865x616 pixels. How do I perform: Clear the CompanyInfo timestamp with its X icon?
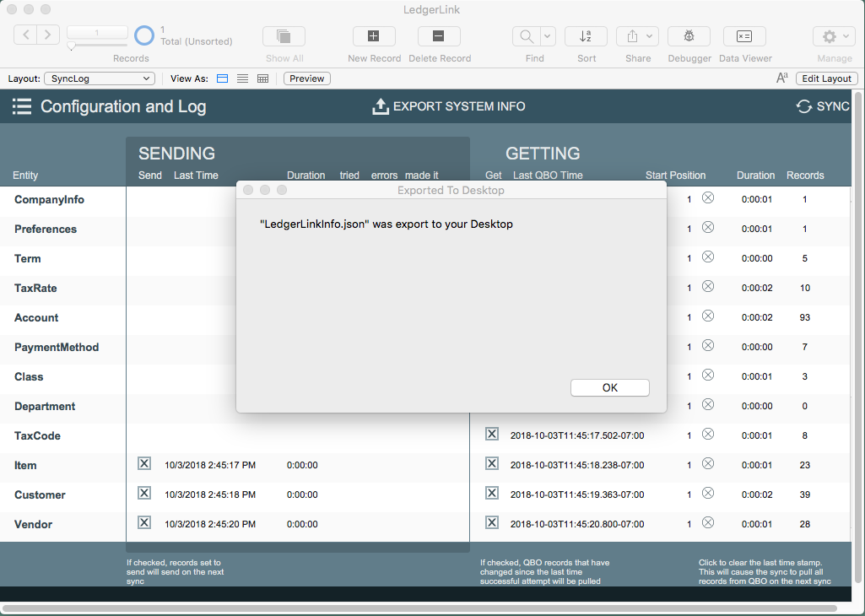pos(708,197)
